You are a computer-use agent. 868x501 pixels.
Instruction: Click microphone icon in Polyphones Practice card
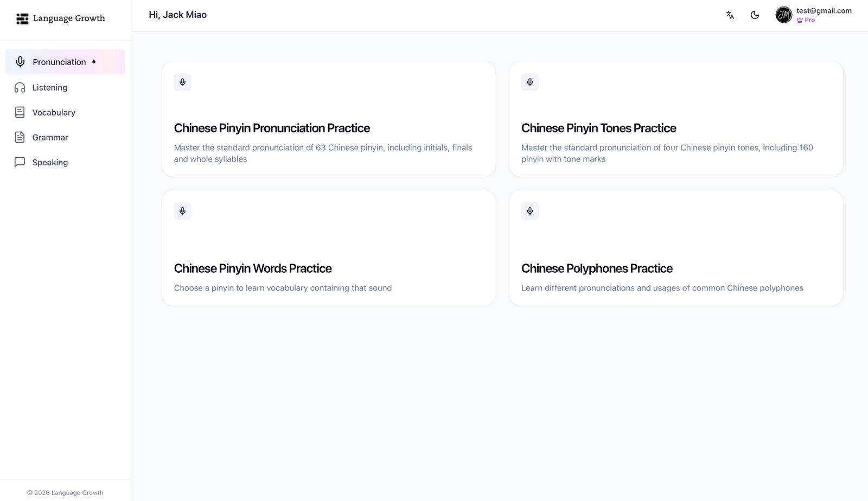[529, 211]
